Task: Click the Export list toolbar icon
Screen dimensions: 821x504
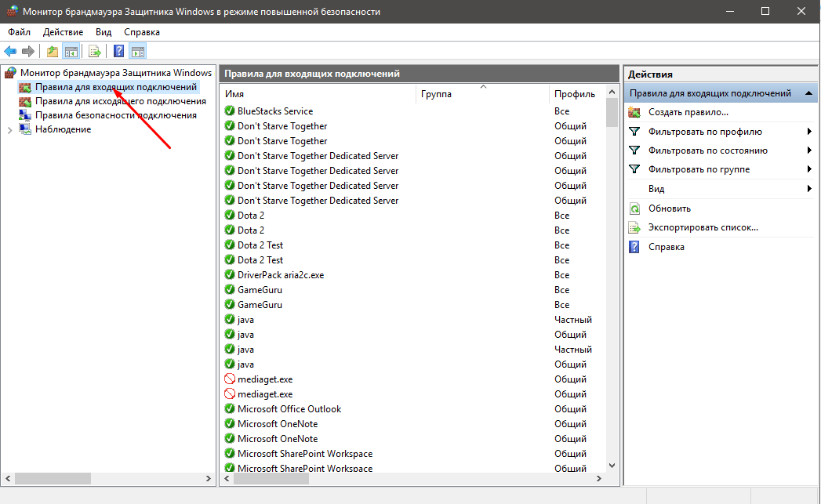Action: 95,51
